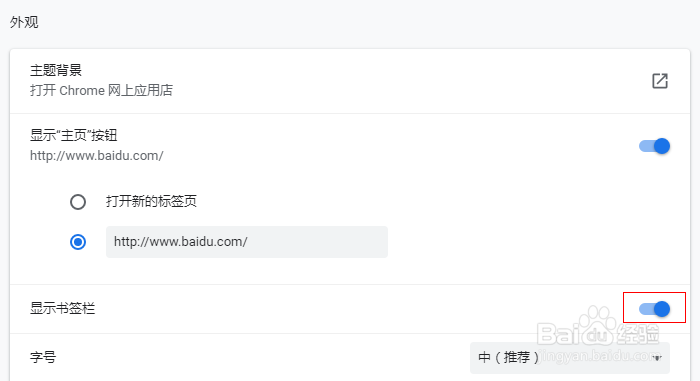Open the Chrome Web Store external link icon
The image size is (700, 381).
(x=660, y=81)
